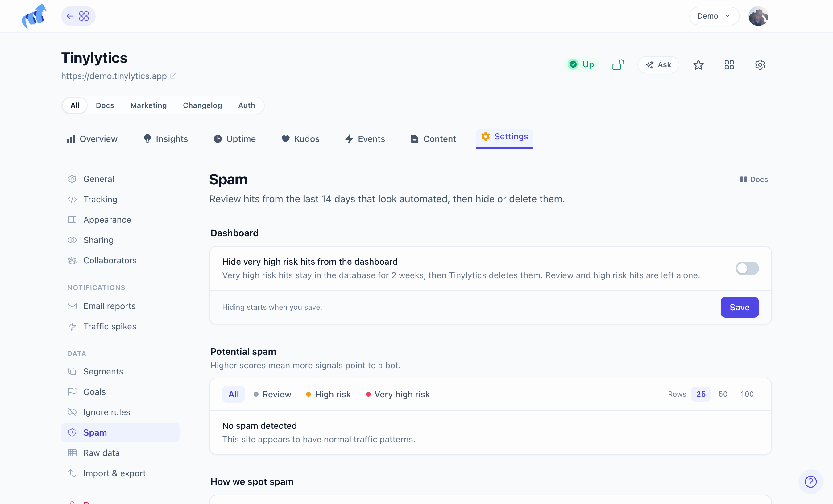Open Email reports notifications
Screen dimensions: 833x504
(120, 306)
